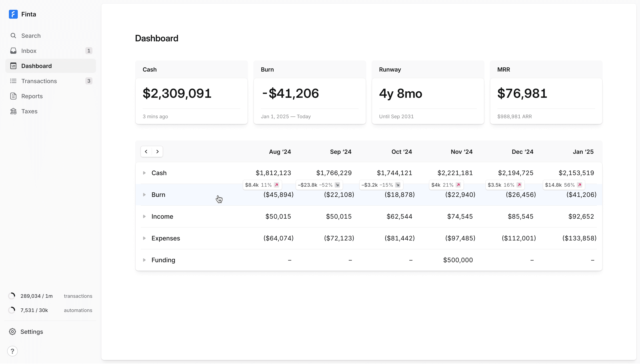This screenshot has height=364, width=640.
Task: Expand the Income row
Action: click(144, 216)
